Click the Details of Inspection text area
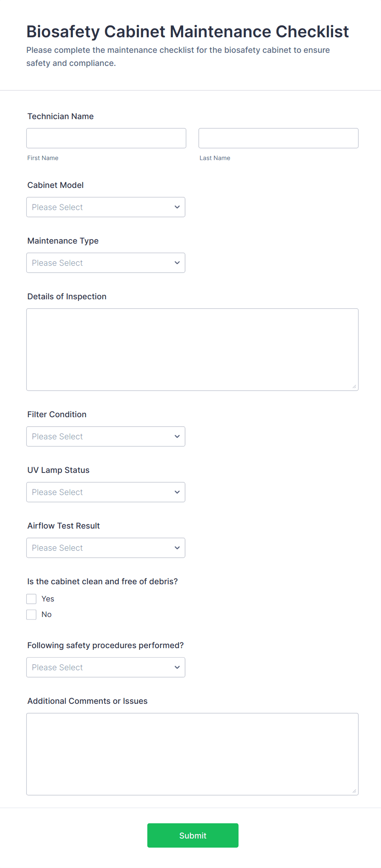 (x=192, y=349)
